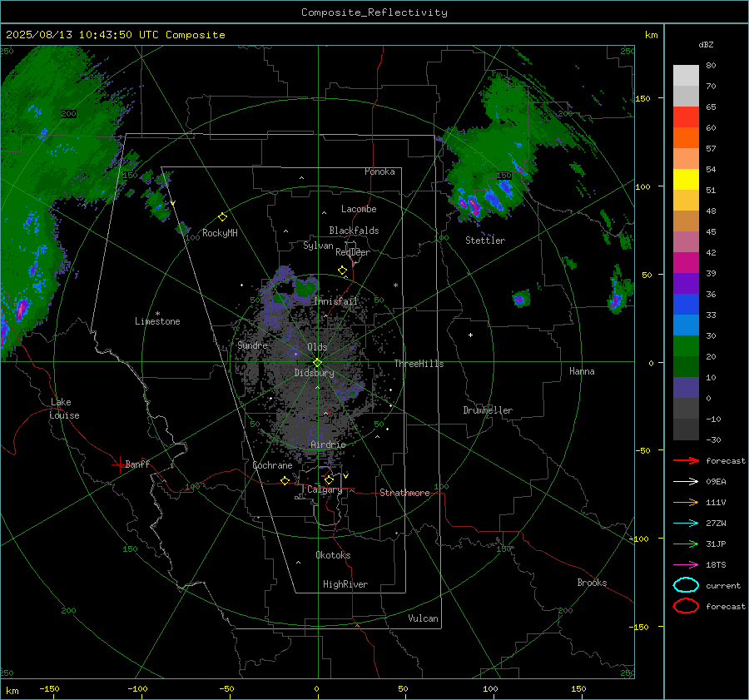
Task: Click the green 31JP arrow icon
Action: tap(686, 544)
